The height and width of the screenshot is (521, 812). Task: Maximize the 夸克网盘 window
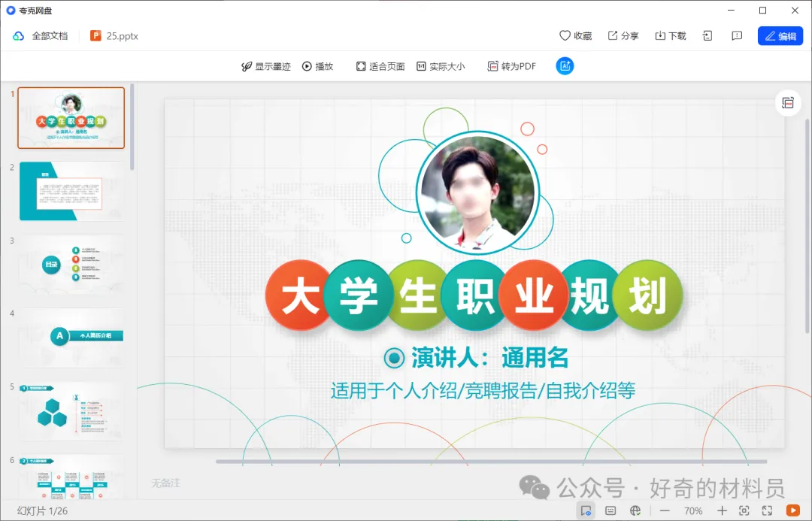[763, 11]
